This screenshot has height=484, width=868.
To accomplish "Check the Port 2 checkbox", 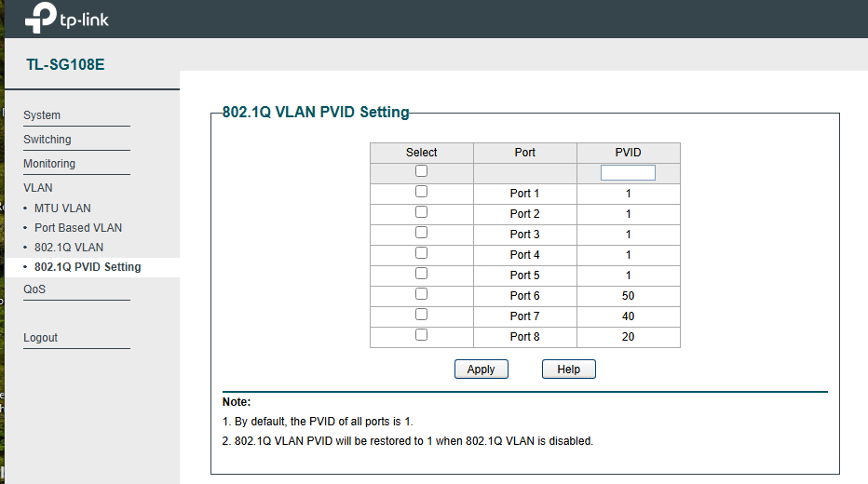I will click(x=421, y=212).
